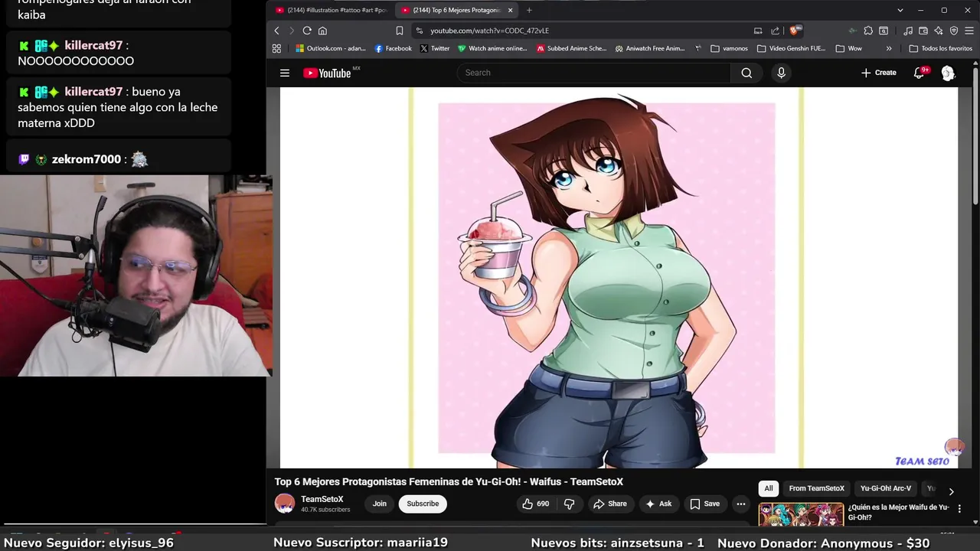
Task: Open the YouTube account avatar menu
Action: tap(948, 73)
